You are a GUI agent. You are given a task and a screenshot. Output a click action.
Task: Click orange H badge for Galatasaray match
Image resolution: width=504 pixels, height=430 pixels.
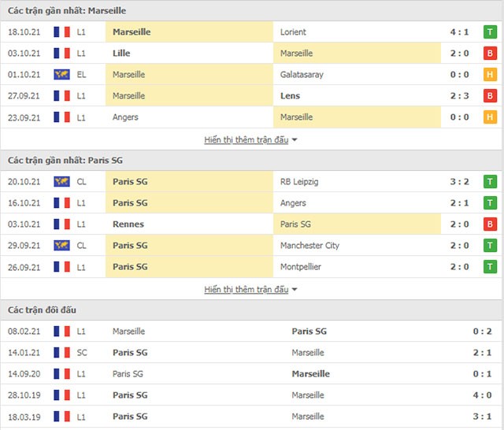coord(490,75)
